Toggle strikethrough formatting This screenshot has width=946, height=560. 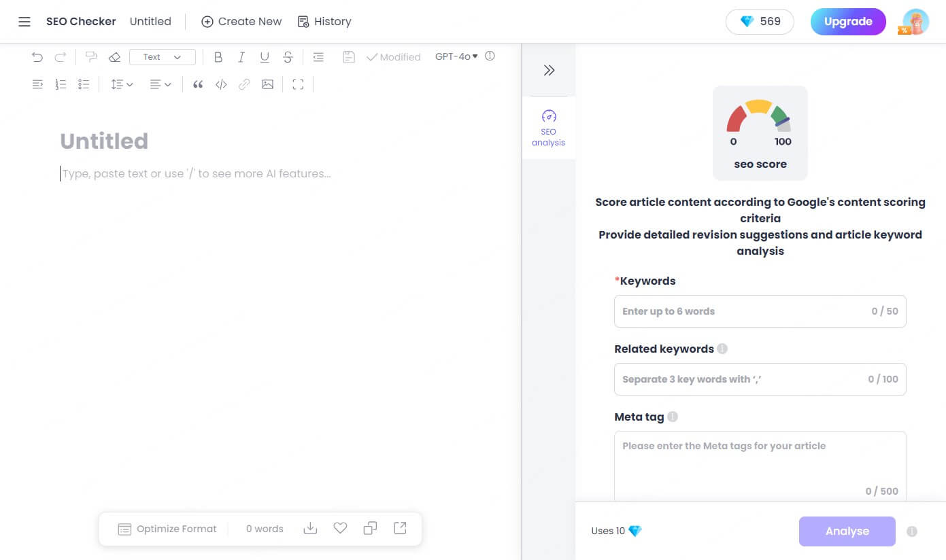pyautogui.click(x=288, y=57)
